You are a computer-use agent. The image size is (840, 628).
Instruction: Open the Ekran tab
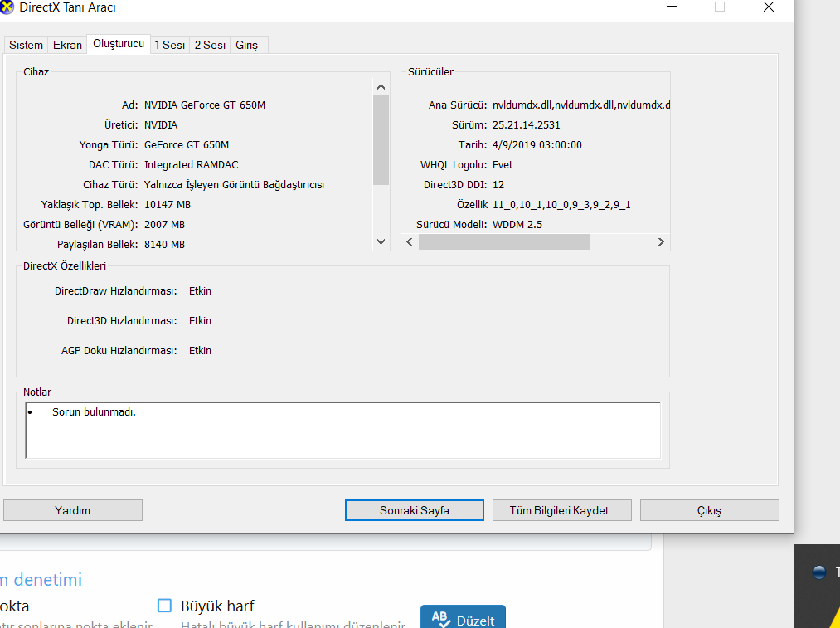67,45
